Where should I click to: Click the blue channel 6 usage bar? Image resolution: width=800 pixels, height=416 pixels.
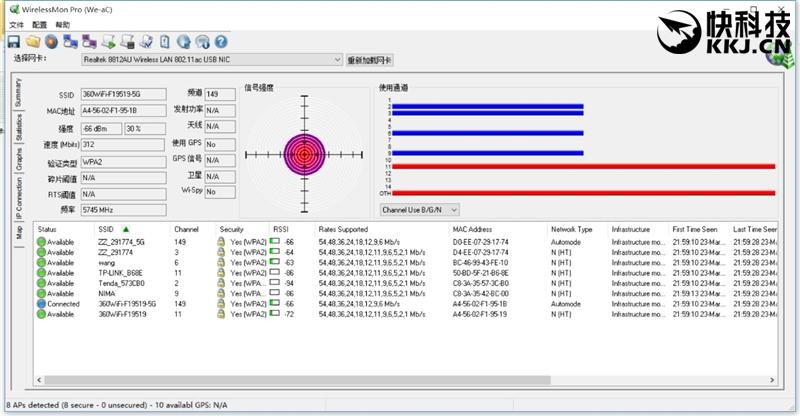(x=487, y=133)
